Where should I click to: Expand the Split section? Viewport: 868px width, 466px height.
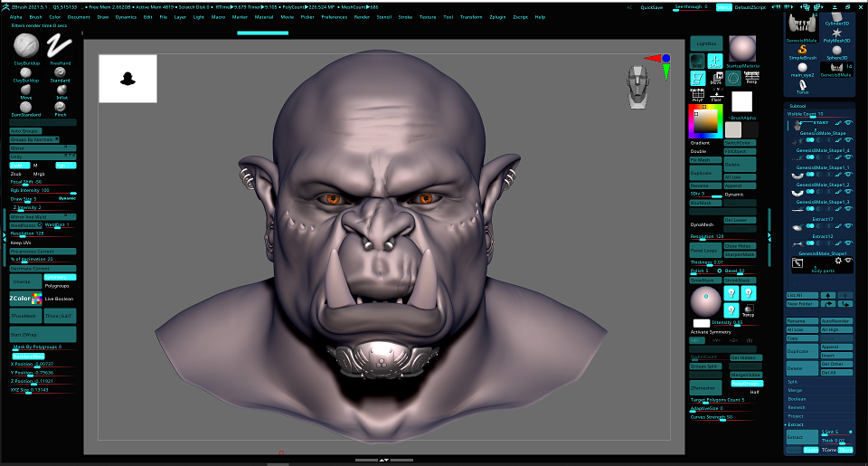pyautogui.click(x=793, y=382)
